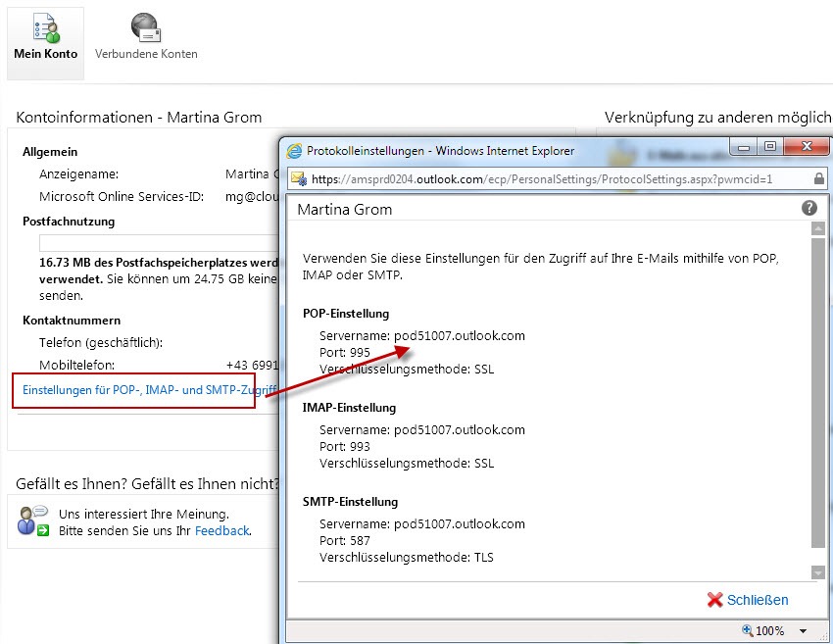Click the address bar lock icon
This screenshot has height=644, width=833.
click(819, 178)
